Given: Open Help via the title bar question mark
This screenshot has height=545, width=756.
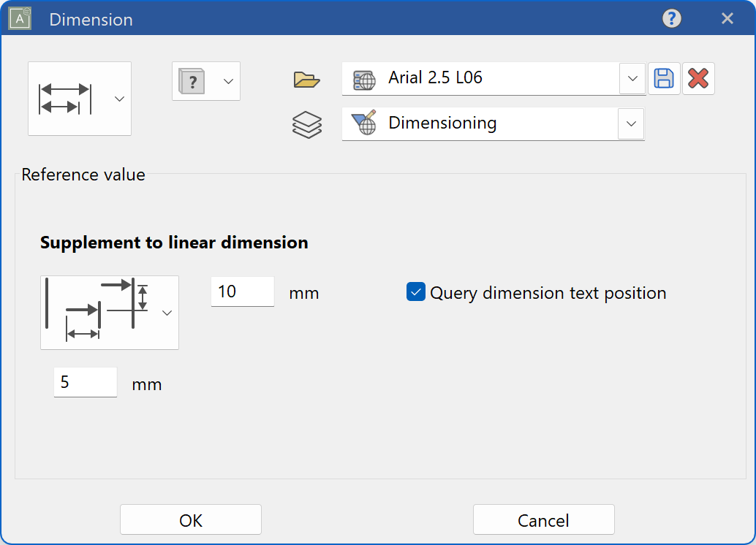Looking at the screenshot, I should (671, 18).
